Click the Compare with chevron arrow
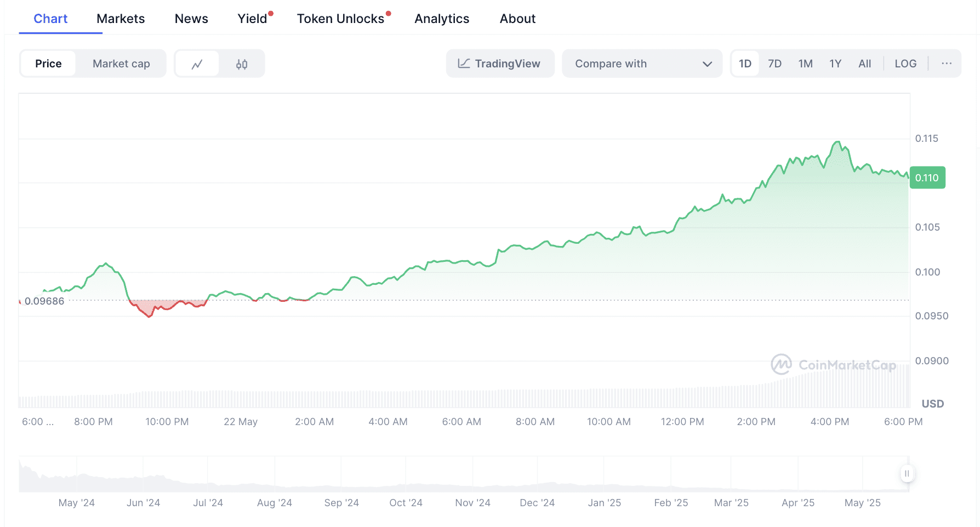The width and height of the screenshot is (980, 527). (x=707, y=64)
